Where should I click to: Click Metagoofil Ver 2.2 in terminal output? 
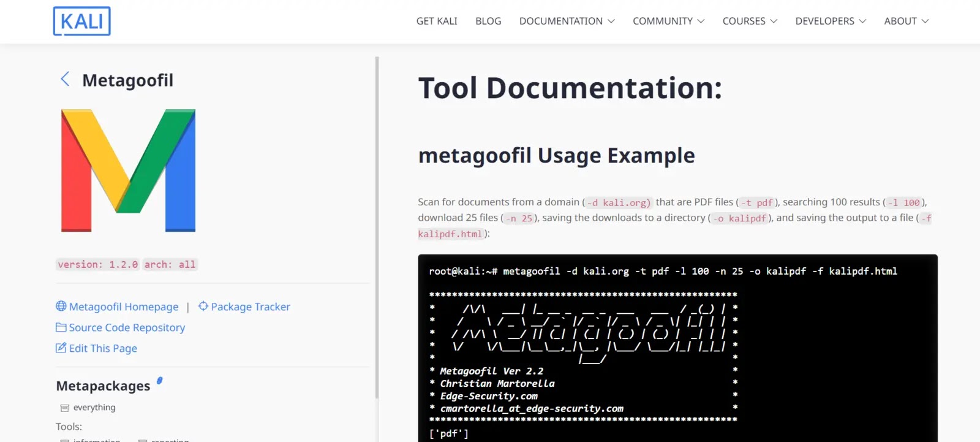coord(491,371)
